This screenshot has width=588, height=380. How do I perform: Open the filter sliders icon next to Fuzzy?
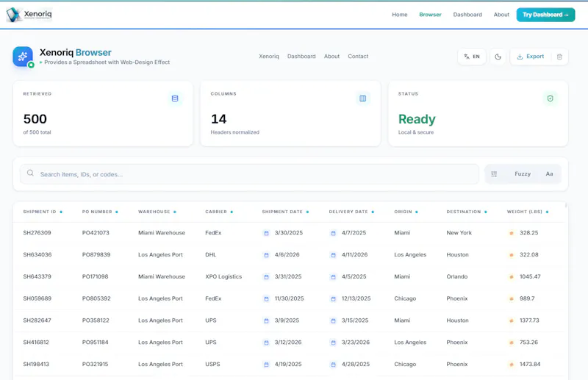[494, 174]
